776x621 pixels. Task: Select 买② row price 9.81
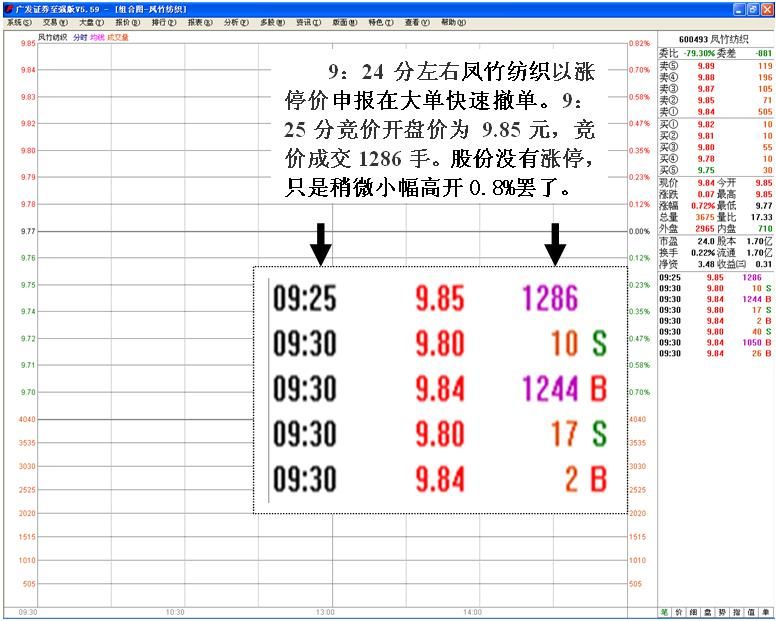tap(706, 136)
